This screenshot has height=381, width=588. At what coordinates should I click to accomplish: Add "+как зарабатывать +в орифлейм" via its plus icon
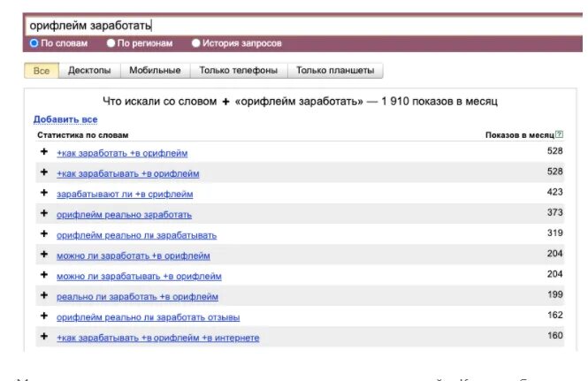44,172
